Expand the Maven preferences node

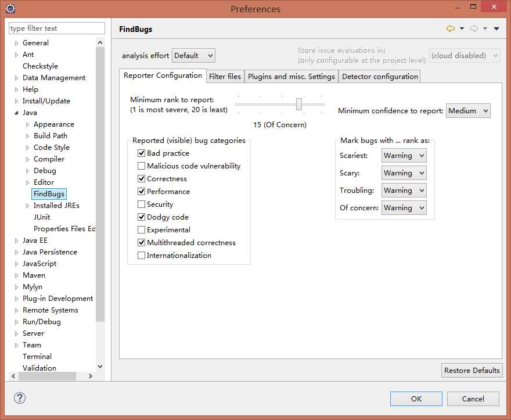click(16, 275)
